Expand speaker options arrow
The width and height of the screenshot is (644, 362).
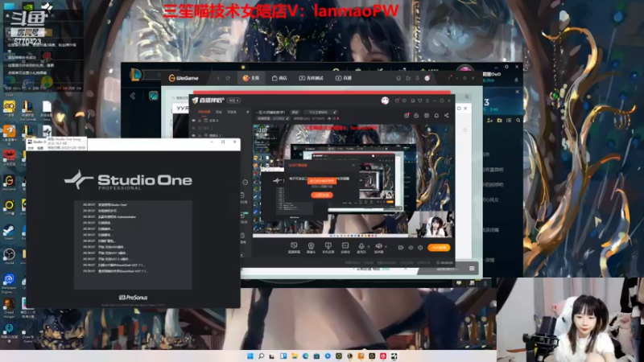click(386, 246)
